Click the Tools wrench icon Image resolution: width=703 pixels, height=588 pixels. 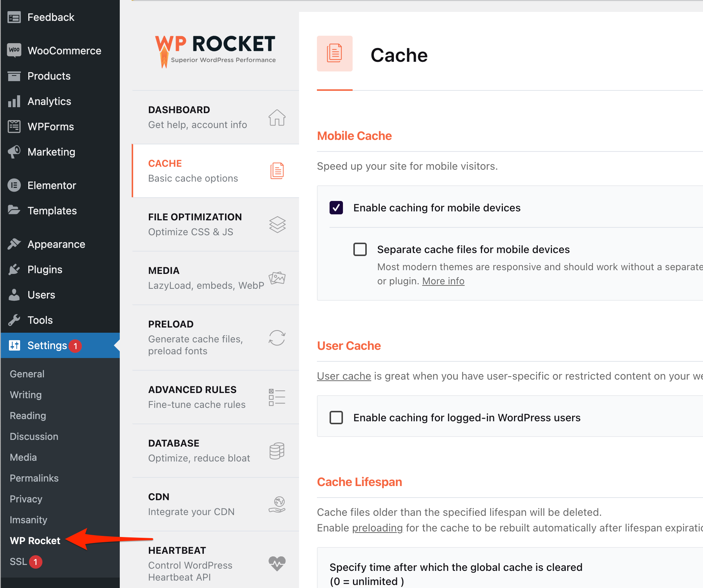pos(14,320)
